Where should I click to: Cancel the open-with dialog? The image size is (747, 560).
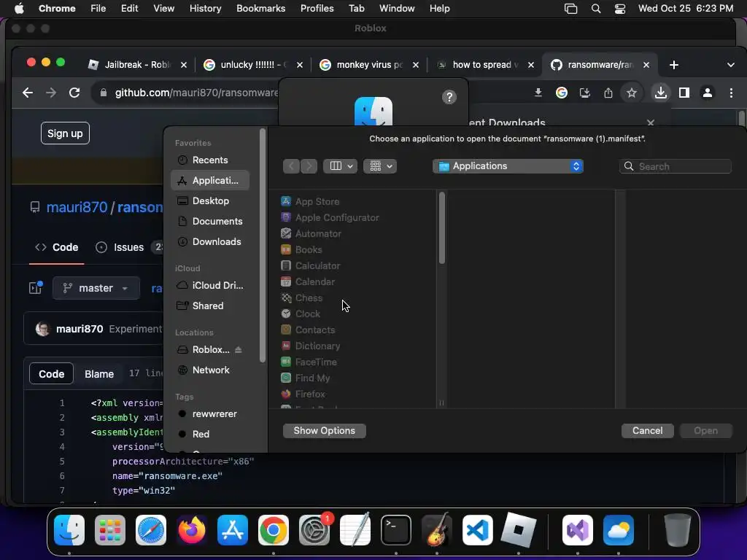pyautogui.click(x=648, y=430)
